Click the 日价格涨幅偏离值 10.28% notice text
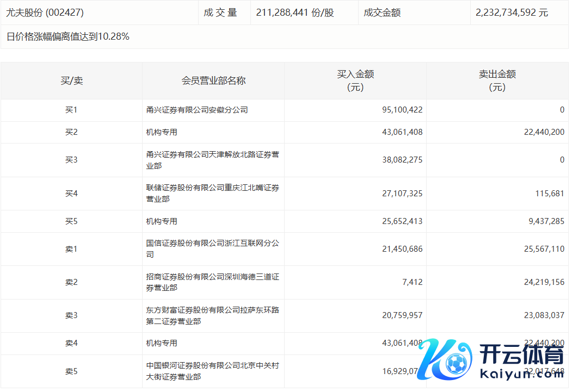The image size is (572, 392). (x=68, y=37)
